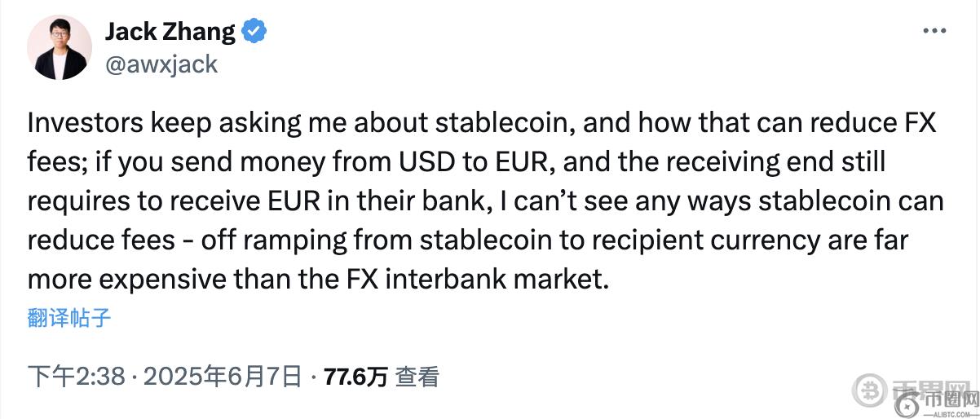This screenshot has height=419, width=980.
Task: Click the line starting "Investors keep asking"
Action: [x=481, y=125]
